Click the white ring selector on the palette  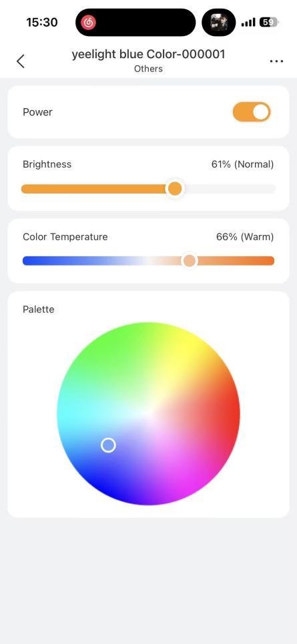[108, 445]
